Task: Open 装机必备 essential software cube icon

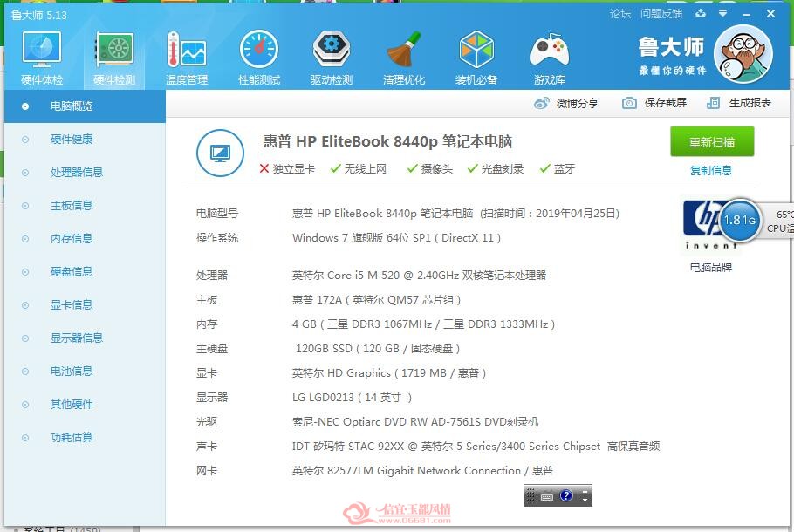Action: [x=476, y=58]
